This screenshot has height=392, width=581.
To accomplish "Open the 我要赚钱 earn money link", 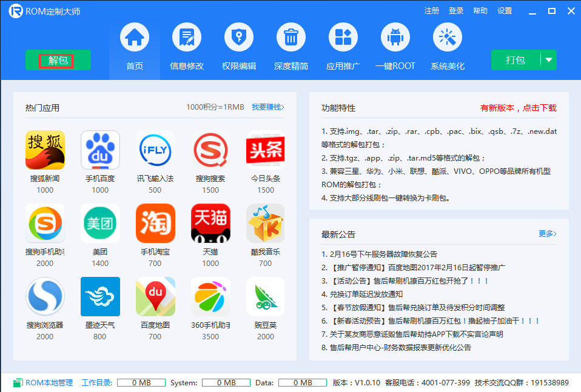I will tap(267, 107).
